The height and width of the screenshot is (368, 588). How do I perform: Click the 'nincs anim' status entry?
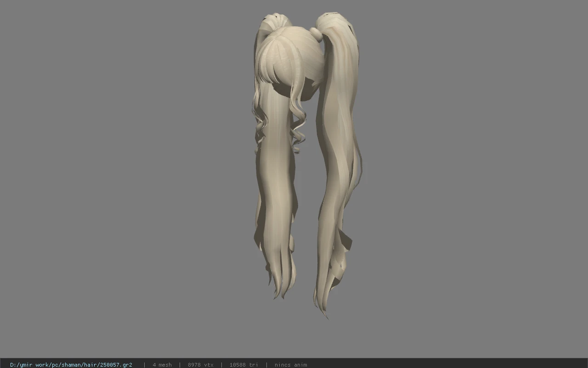291,365
